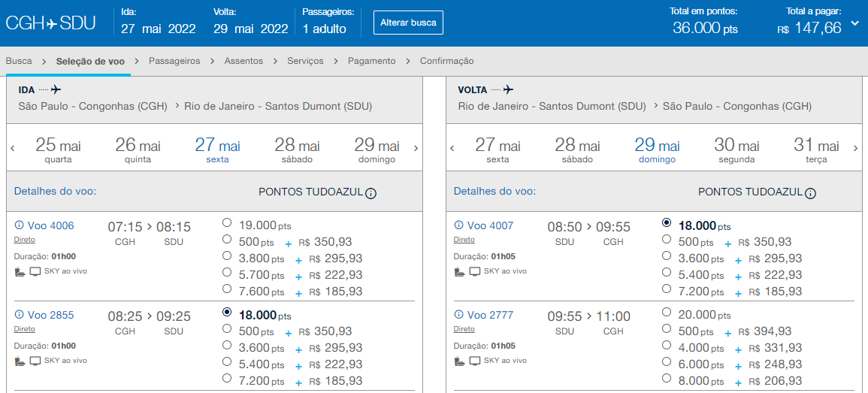Image resolution: width=868 pixels, height=393 pixels.
Task: Select 6.000 pts + R$ 248,93 for Voo 2777
Action: pos(667,361)
